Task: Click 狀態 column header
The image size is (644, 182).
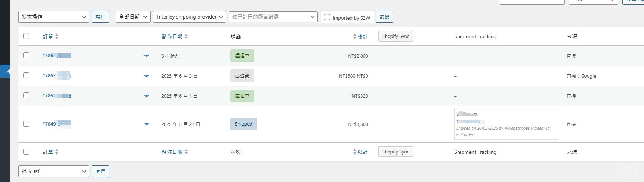Action: point(235,36)
